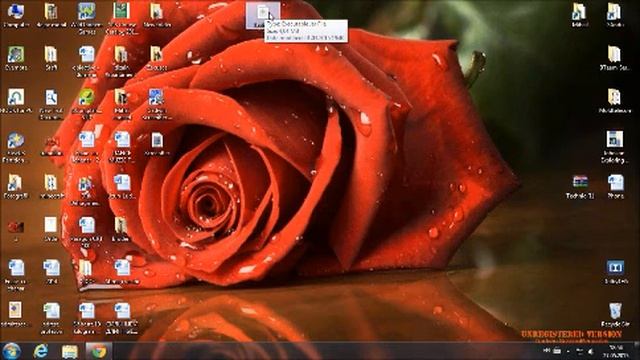
Task: Select the New folder desktop icon
Action: 157,16
